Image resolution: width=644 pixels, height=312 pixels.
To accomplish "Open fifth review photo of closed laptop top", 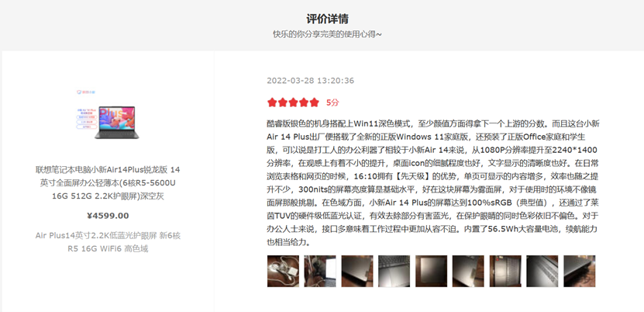I will coord(431,272).
